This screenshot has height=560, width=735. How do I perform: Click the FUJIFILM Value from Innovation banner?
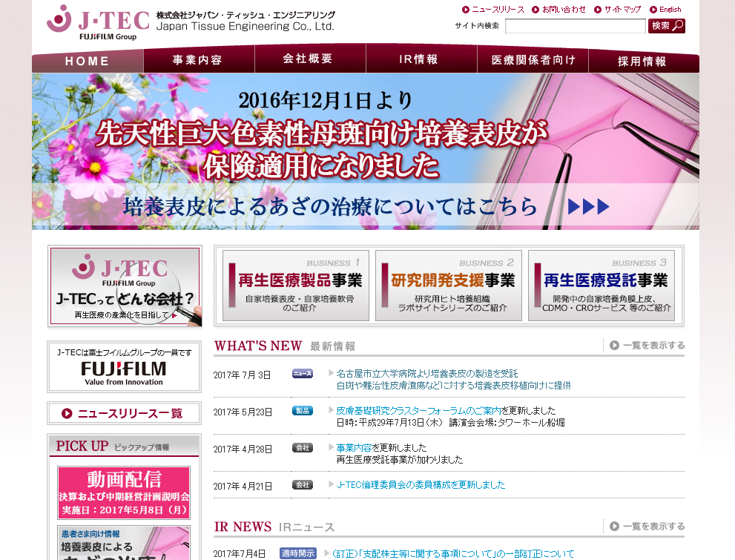pyautogui.click(x=124, y=366)
